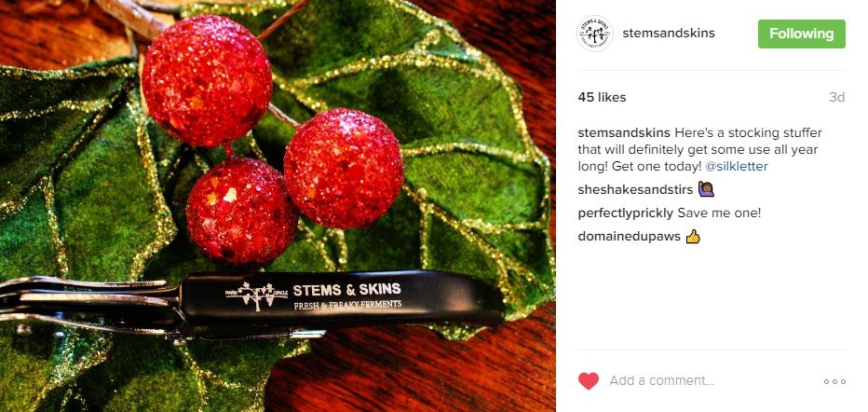Open sheshakesandstirs commenter profile
The width and height of the screenshot is (868, 412).
635,190
